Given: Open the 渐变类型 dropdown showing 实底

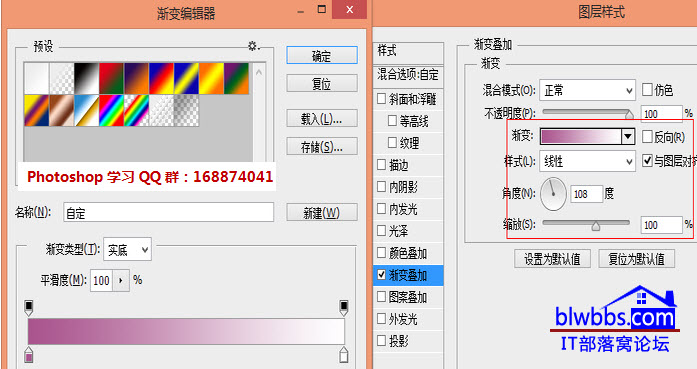Looking at the screenshot, I should tap(128, 249).
